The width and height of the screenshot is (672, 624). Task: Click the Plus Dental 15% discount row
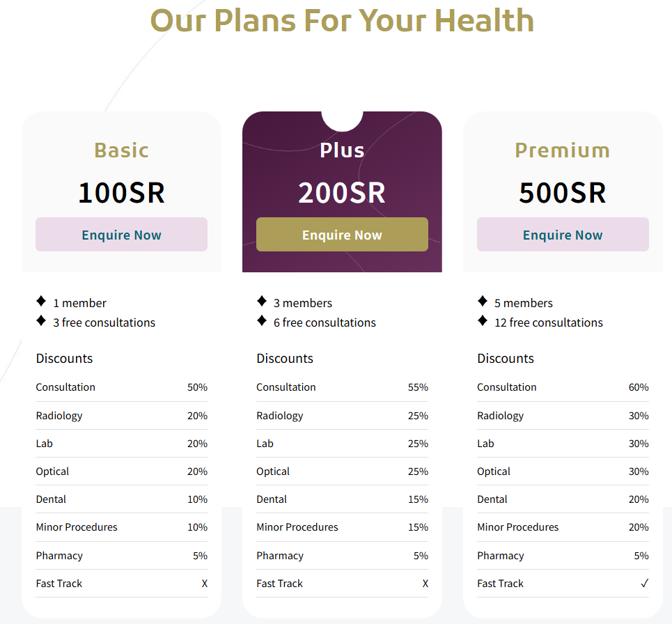click(x=342, y=499)
